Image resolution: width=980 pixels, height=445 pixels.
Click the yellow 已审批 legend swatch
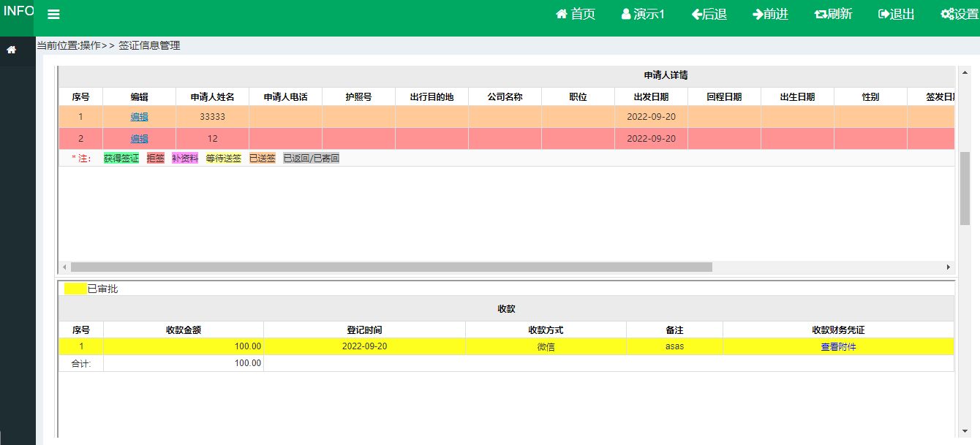point(75,289)
